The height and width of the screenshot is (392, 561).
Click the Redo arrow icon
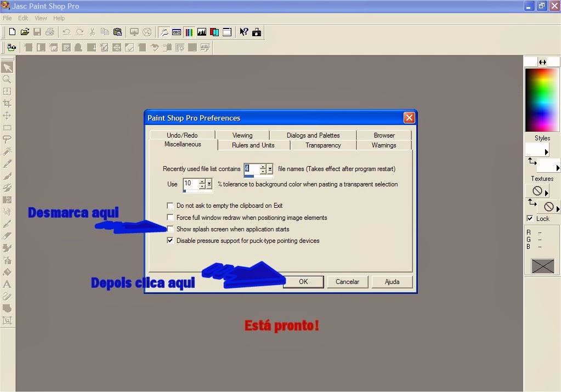tap(80, 32)
